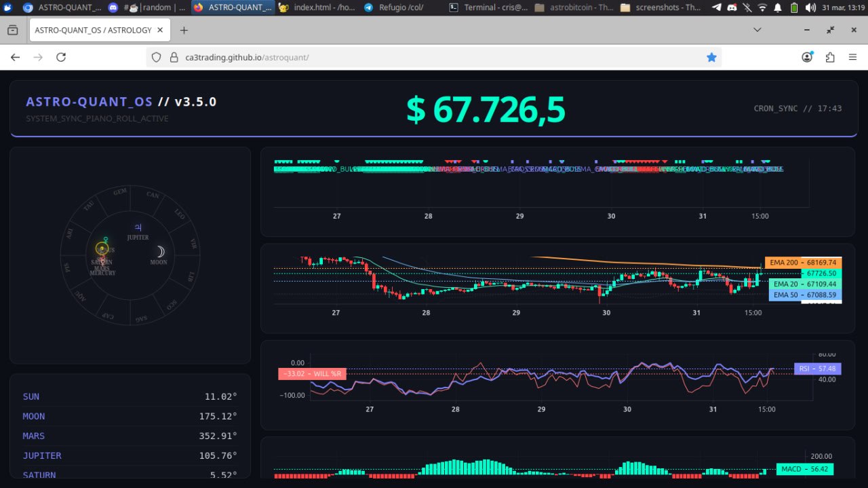Open the extensions puzzle icon

pos(830,58)
